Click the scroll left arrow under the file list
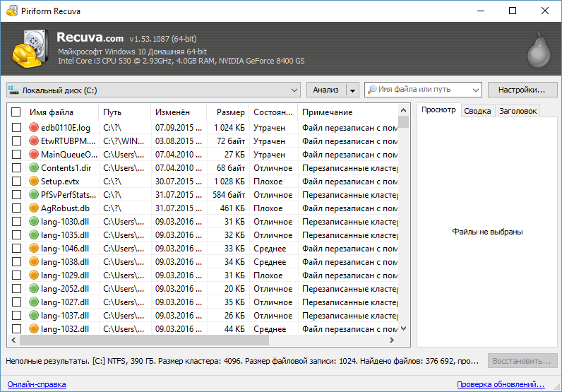The width and height of the screenshot is (562, 392). pos(13,340)
